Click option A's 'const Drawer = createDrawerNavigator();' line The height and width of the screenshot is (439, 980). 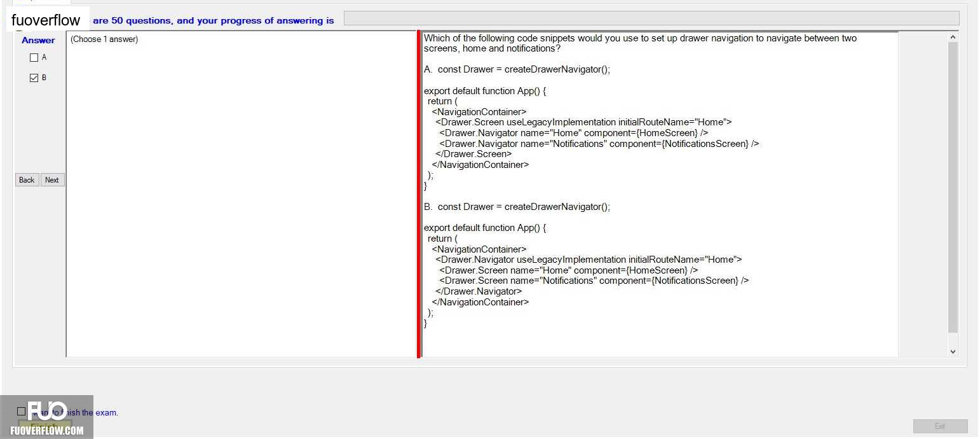(x=524, y=69)
